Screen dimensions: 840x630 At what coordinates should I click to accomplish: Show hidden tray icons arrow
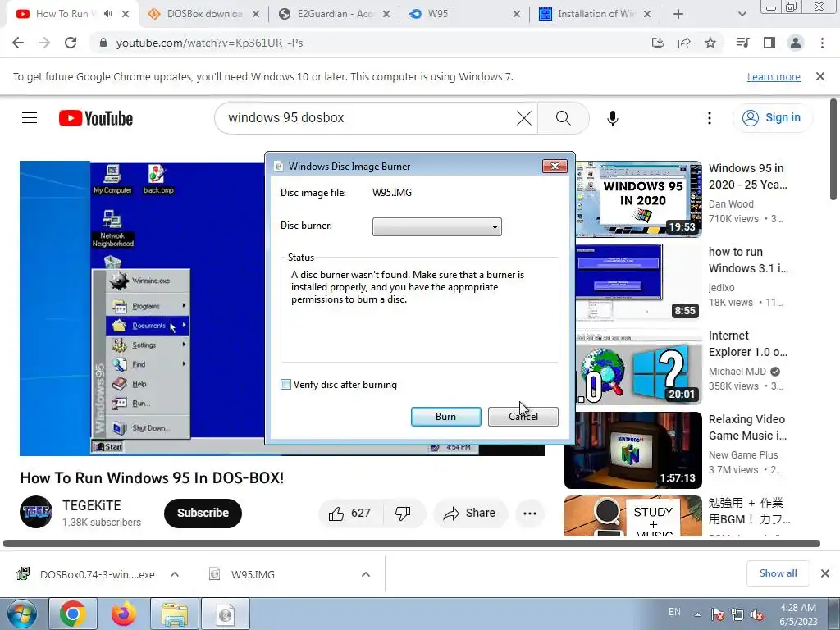click(697, 614)
